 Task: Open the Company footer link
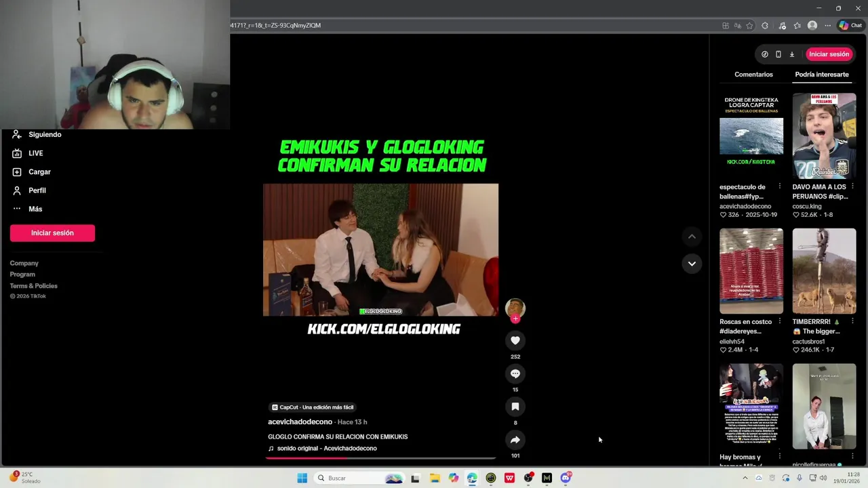(x=24, y=263)
